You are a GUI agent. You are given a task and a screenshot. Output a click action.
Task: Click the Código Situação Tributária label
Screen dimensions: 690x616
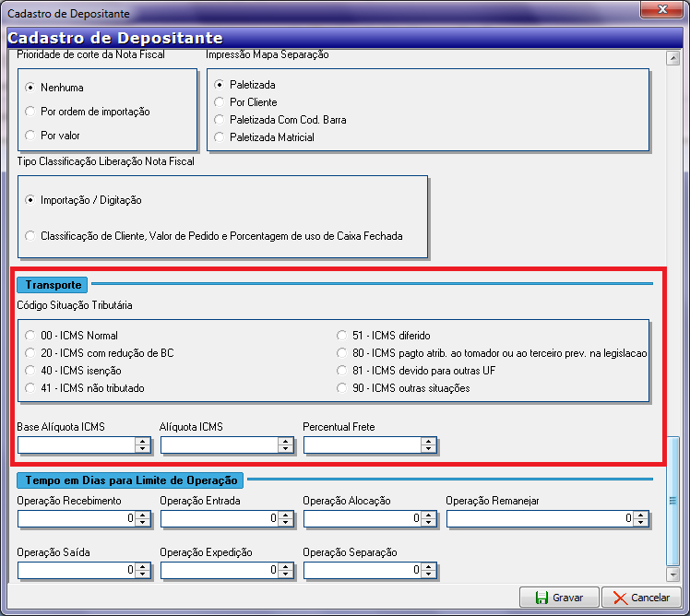coord(75,305)
